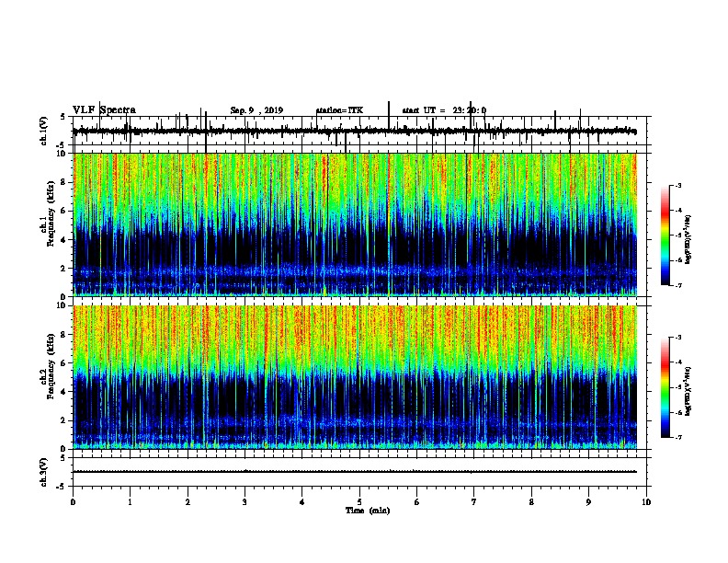Click the ch.2 spectrogram color bar

(x=665, y=387)
